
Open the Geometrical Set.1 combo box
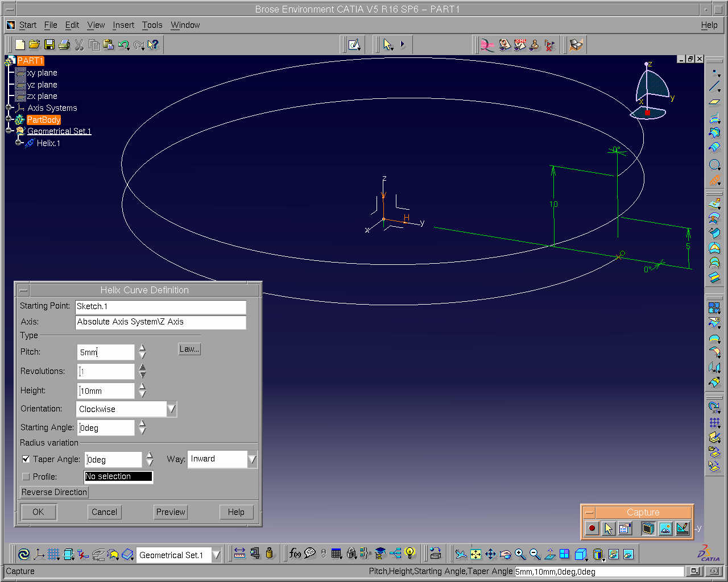(x=216, y=555)
